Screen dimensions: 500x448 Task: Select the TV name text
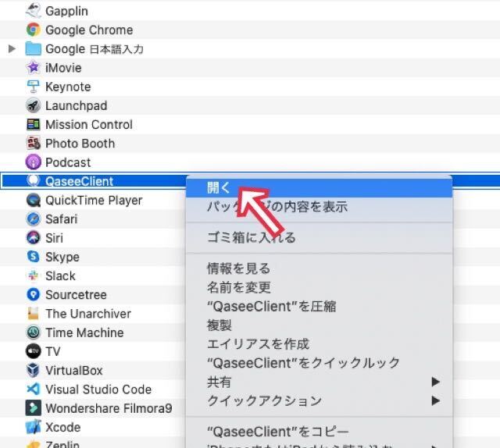(x=53, y=351)
